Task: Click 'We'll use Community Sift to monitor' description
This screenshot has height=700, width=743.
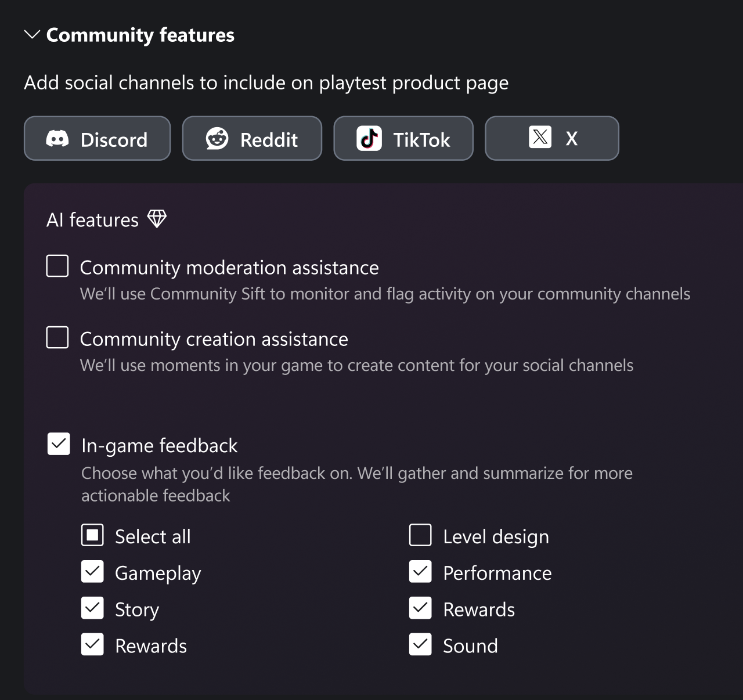Action: click(385, 294)
